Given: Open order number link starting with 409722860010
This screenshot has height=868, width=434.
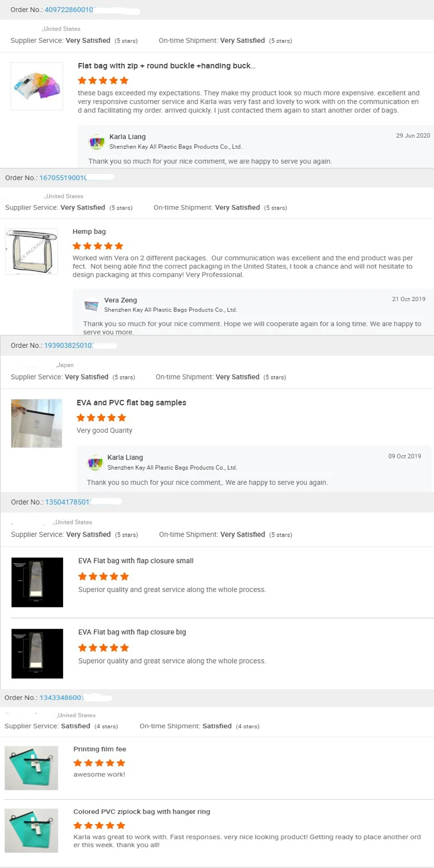Looking at the screenshot, I should click(69, 10).
